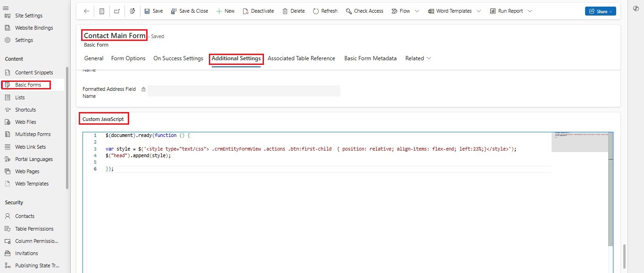Deactivate this basic form
Screen dimensions: 644x273
point(258,11)
